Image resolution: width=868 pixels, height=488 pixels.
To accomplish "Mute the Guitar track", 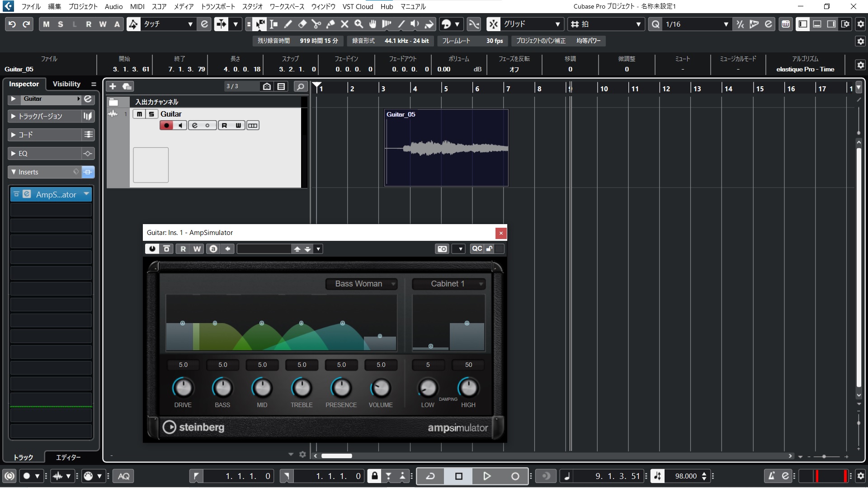I will pos(139,114).
